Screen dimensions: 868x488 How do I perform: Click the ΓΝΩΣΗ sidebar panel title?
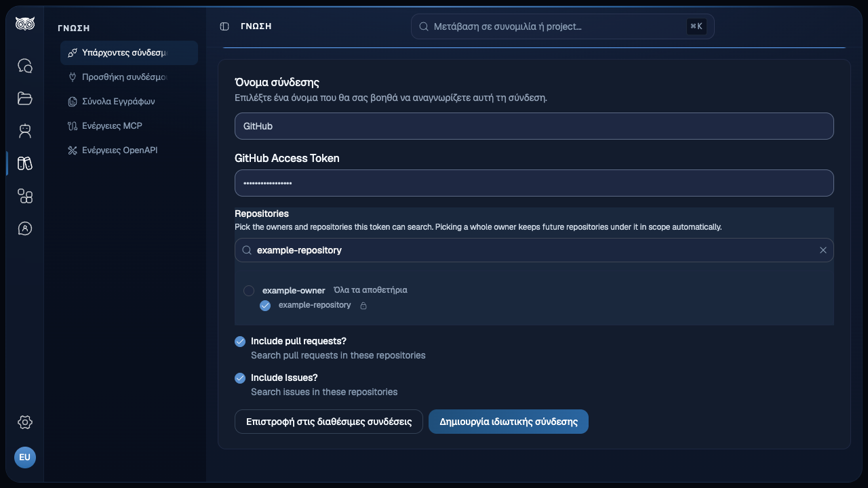(x=74, y=28)
